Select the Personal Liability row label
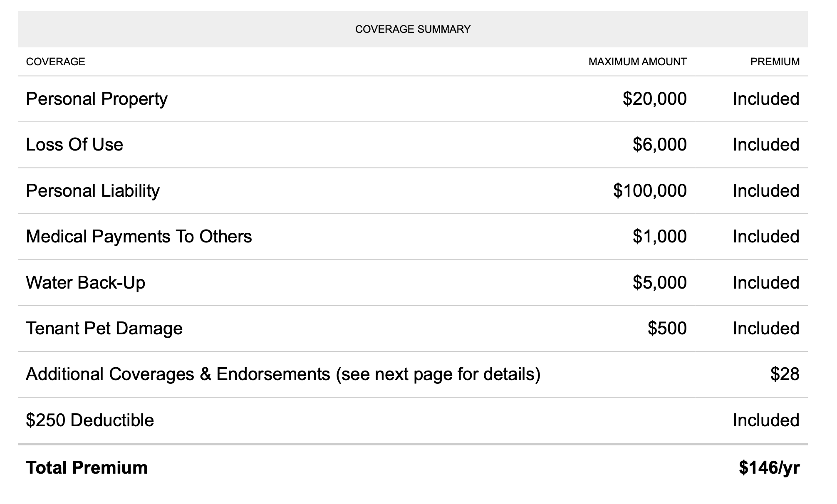The image size is (837, 504). click(93, 191)
